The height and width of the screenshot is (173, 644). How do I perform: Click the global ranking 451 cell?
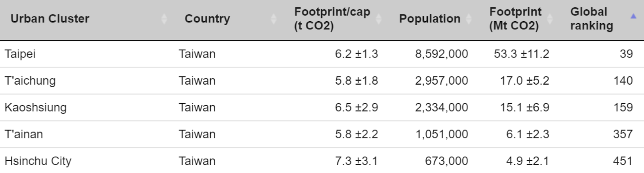(623, 161)
